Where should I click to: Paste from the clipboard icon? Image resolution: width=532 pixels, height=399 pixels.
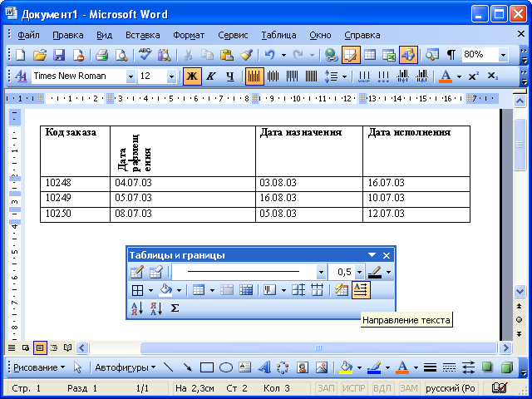click(x=226, y=55)
